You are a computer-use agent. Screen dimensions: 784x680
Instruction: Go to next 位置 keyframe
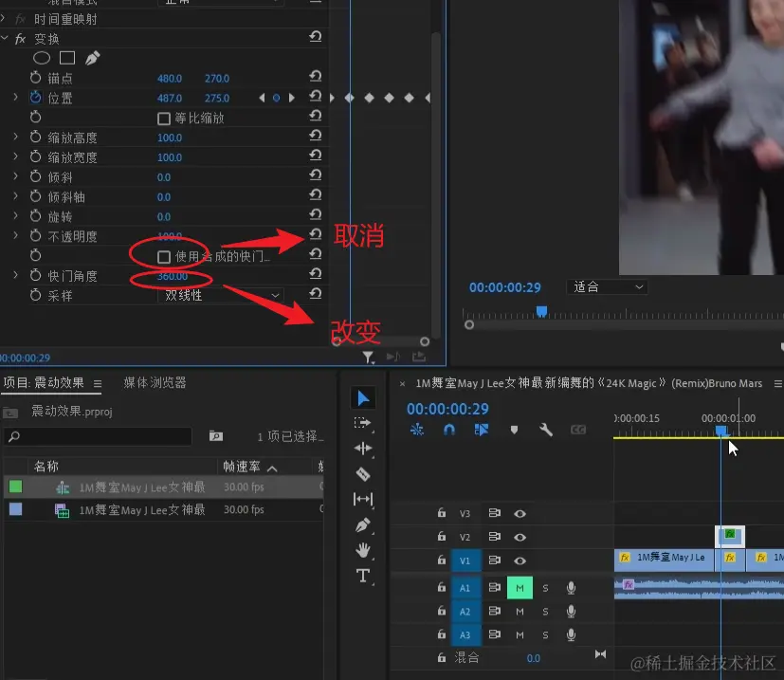point(291,98)
